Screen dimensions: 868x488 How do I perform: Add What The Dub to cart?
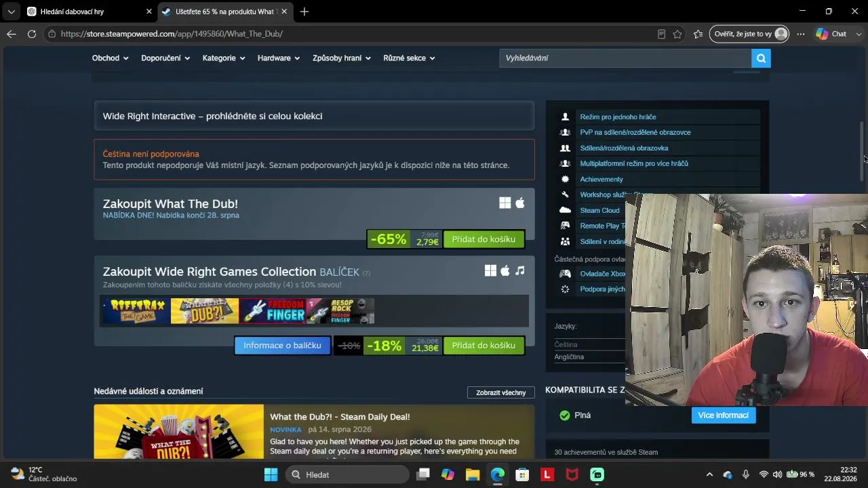[x=484, y=239]
